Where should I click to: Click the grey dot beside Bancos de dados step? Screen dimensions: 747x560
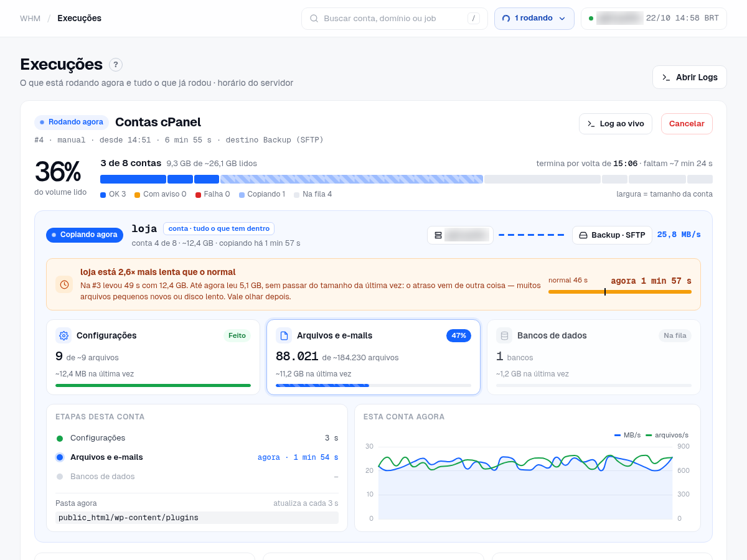pos(60,477)
